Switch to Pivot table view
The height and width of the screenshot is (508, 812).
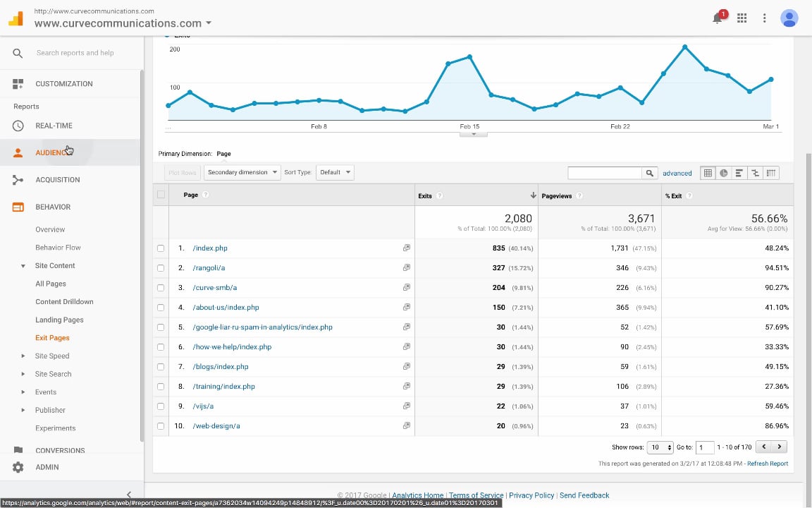click(771, 173)
